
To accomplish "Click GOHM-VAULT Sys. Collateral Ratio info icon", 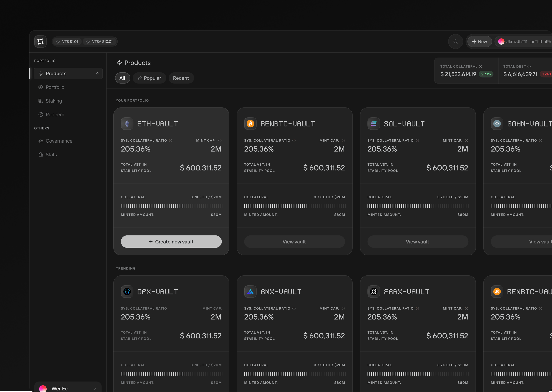I will (x=541, y=140).
